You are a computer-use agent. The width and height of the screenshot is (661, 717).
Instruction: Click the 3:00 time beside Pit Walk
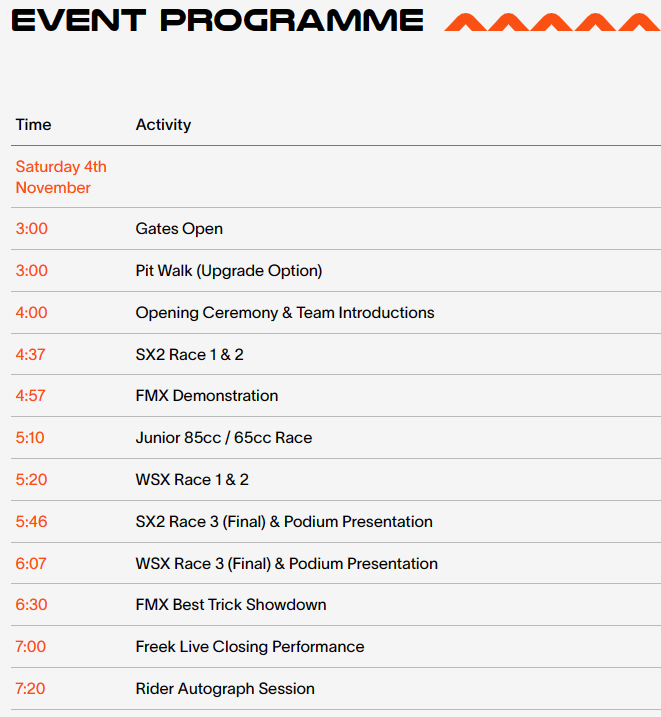click(x=31, y=271)
